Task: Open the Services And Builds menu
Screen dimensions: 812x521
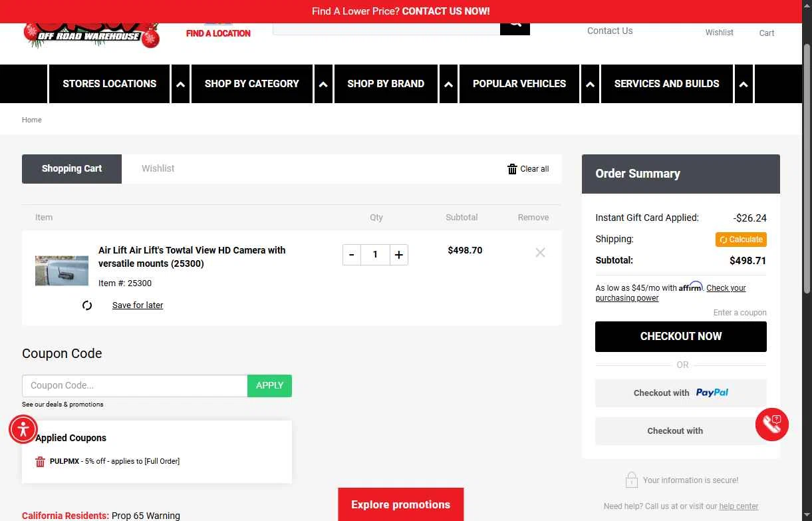Action: (667, 84)
